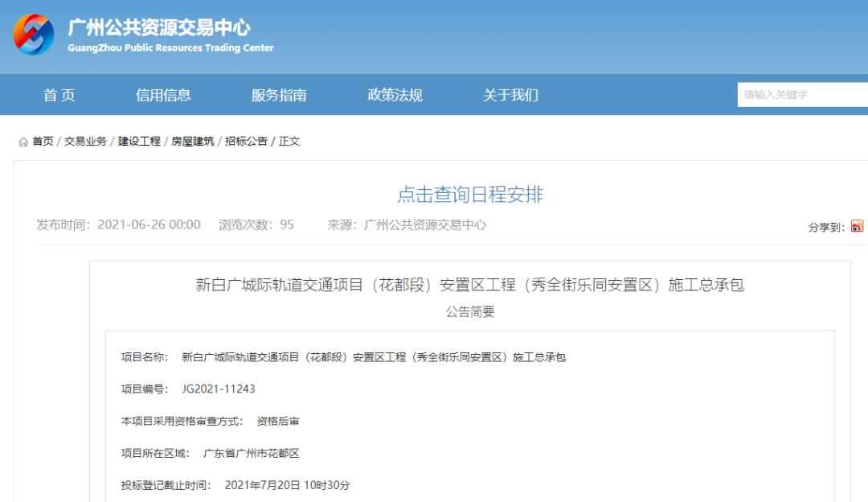
Task: Click deadline 2021年7月20日 10时30分
Action: click(287, 485)
